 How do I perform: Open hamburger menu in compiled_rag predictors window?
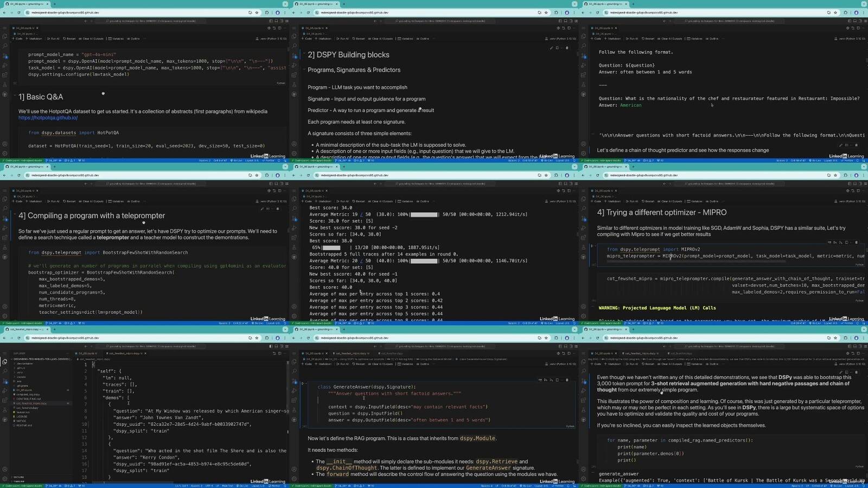584,354
